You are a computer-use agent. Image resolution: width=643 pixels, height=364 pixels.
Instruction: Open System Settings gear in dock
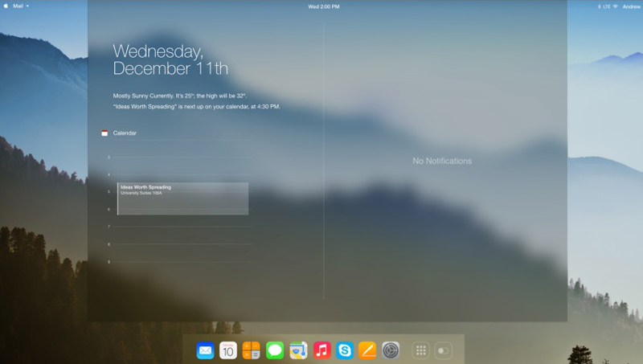[391, 350]
